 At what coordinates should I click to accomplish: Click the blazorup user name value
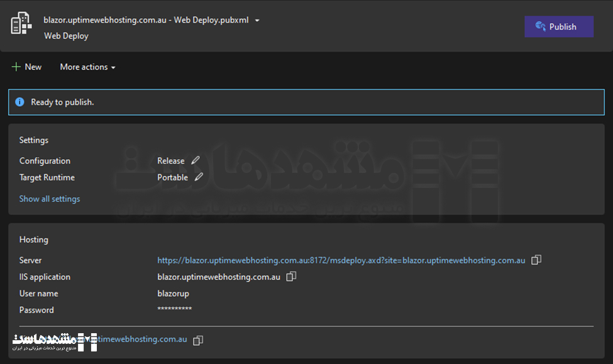click(173, 294)
